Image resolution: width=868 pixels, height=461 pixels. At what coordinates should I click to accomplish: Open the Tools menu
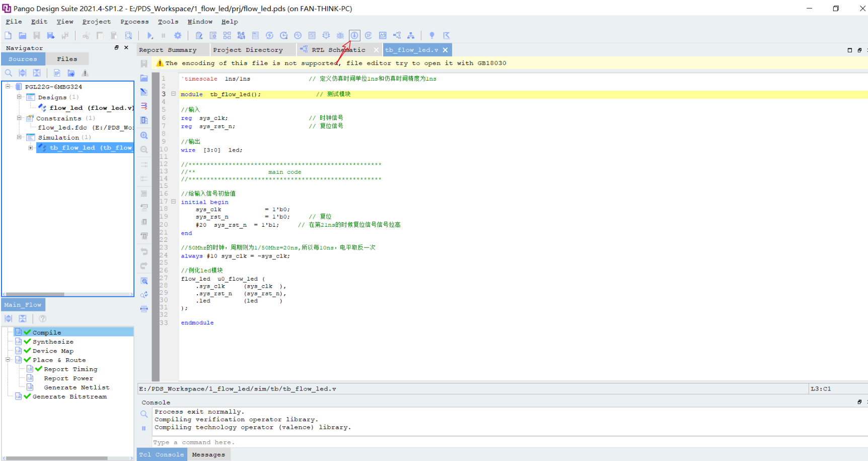click(x=168, y=22)
